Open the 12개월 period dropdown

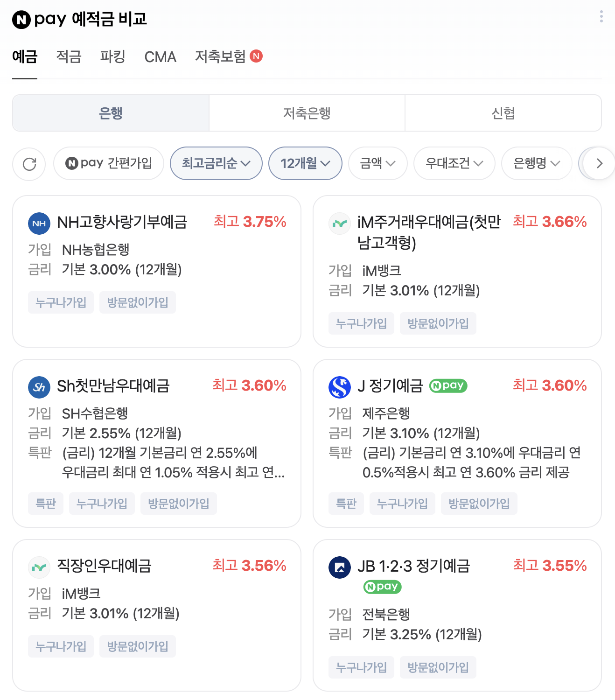(305, 163)
